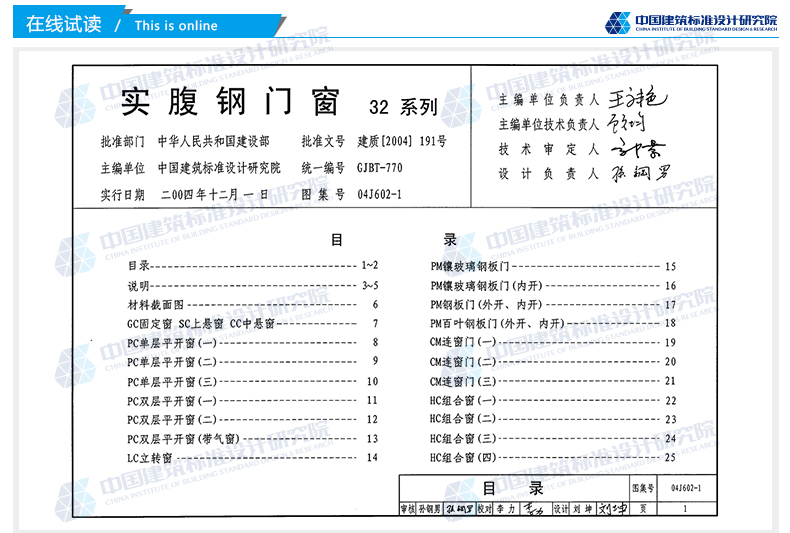This screenshot has width=790, height=533.
Task: Click entry HC组合窗(三)
Action: click(x=553, y=439)
